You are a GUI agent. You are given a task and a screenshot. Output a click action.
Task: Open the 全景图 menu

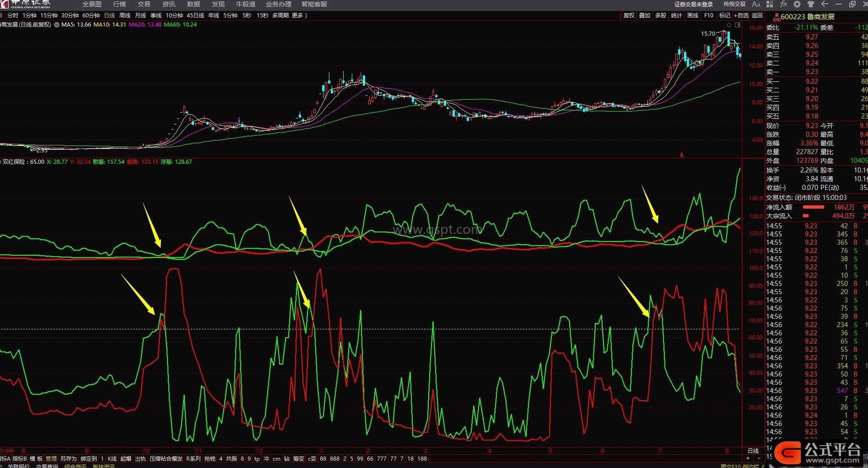click(92, 4)
